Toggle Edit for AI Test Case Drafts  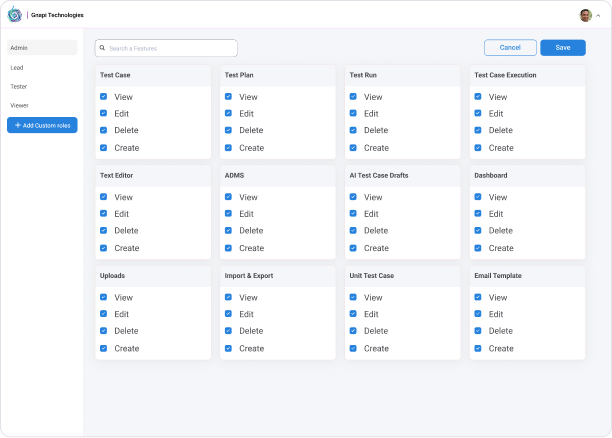[353, 214]
